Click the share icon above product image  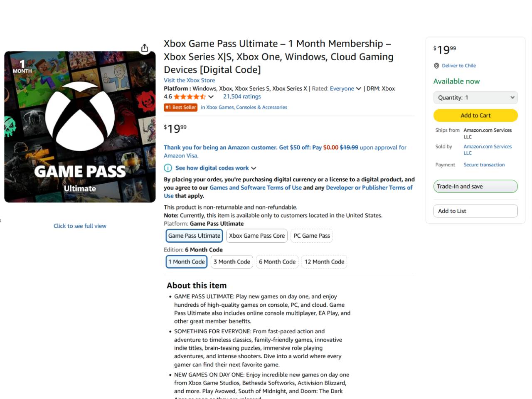(145, 48)
